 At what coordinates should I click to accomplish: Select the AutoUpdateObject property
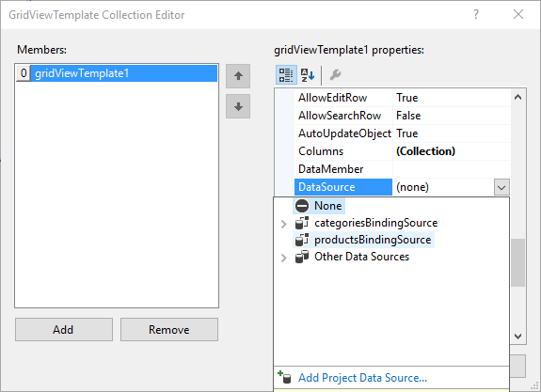click(x=343, y=133)
